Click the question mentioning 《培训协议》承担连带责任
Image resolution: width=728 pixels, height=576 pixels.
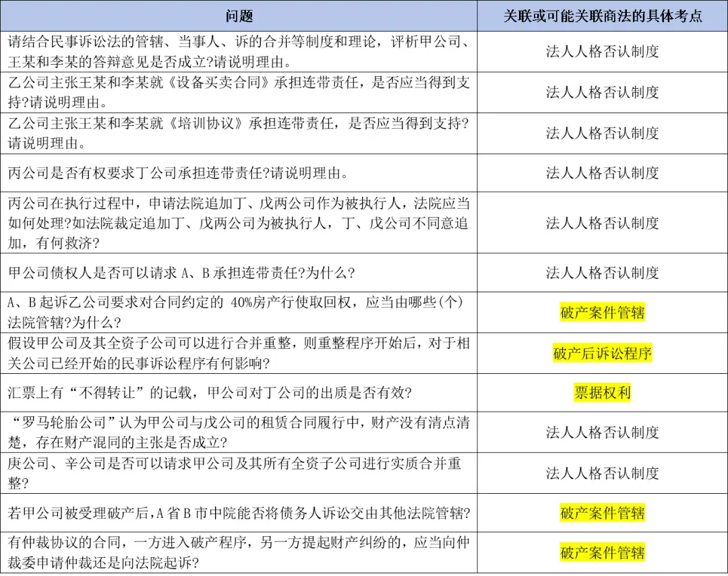[x=239, y=133]
